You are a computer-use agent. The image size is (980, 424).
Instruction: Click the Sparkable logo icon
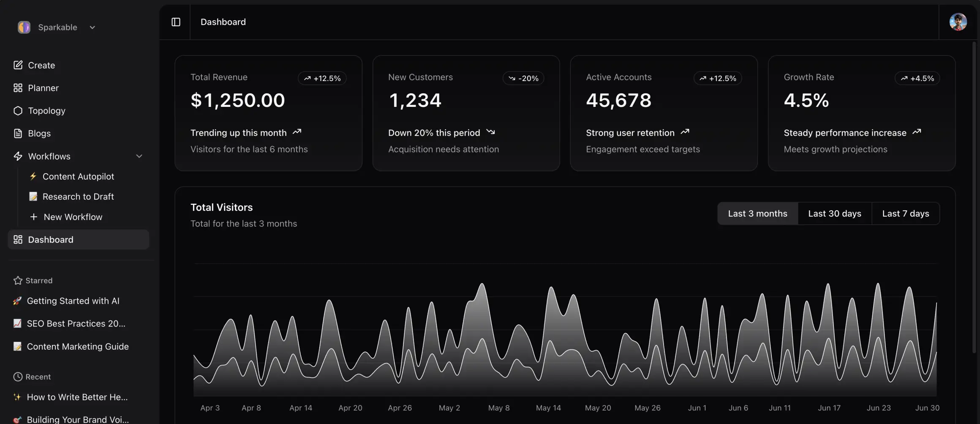click(24, 27)
